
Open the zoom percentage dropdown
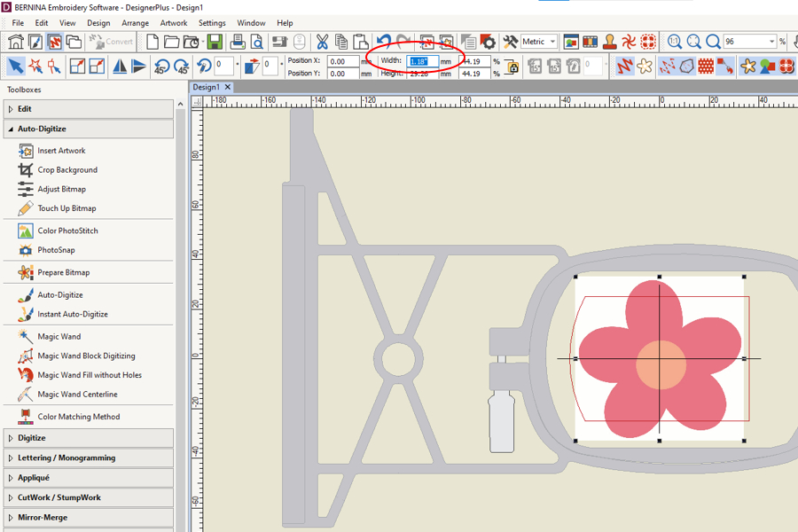click(x=772, y=41)
